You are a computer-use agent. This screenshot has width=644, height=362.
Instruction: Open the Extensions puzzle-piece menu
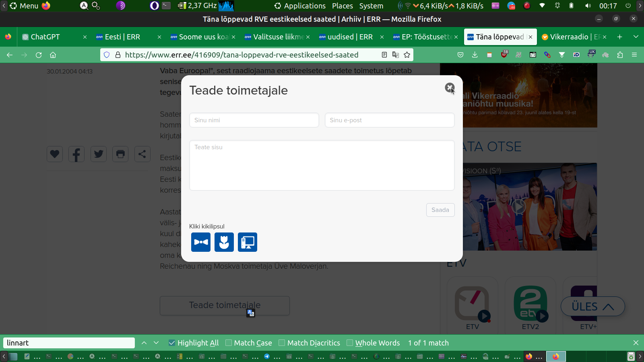[620, 55]
